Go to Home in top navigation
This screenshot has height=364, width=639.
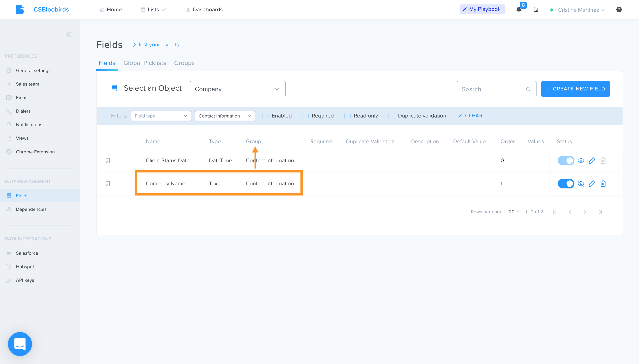pyautogui.click(x=111, y=10)
